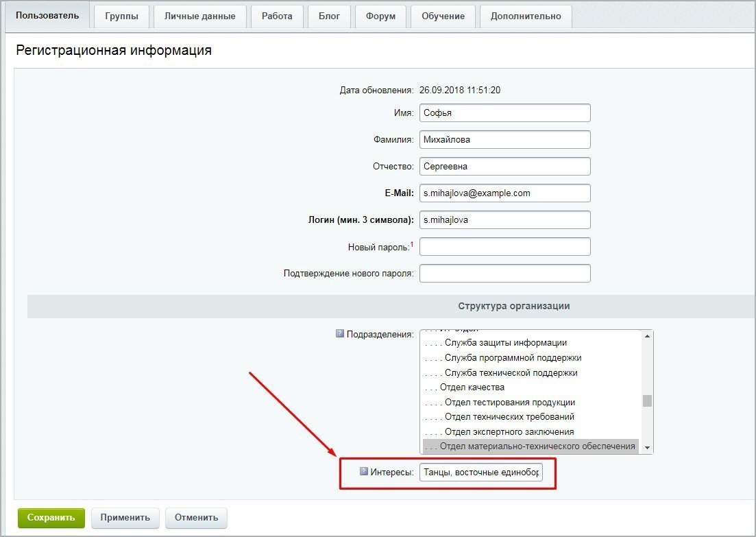Open the Обучение tab
The image size is (756, 537).
pyautogui.click(x=443, y=16)
